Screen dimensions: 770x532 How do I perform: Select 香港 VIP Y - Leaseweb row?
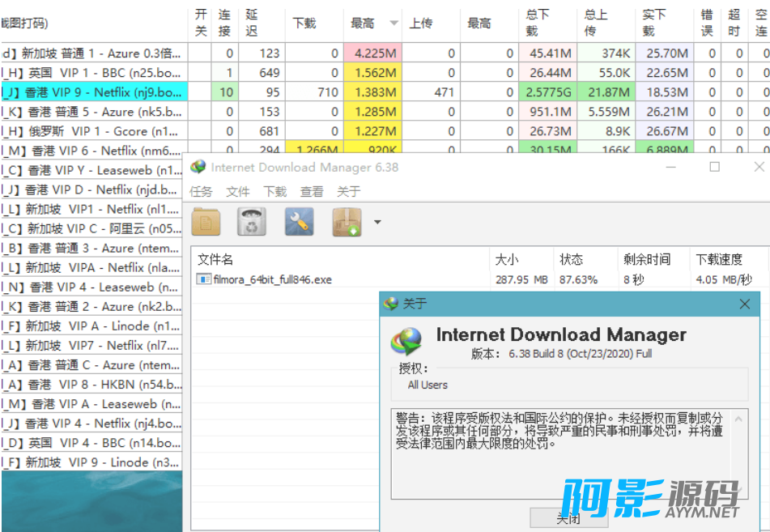click(x=91, y=171)
